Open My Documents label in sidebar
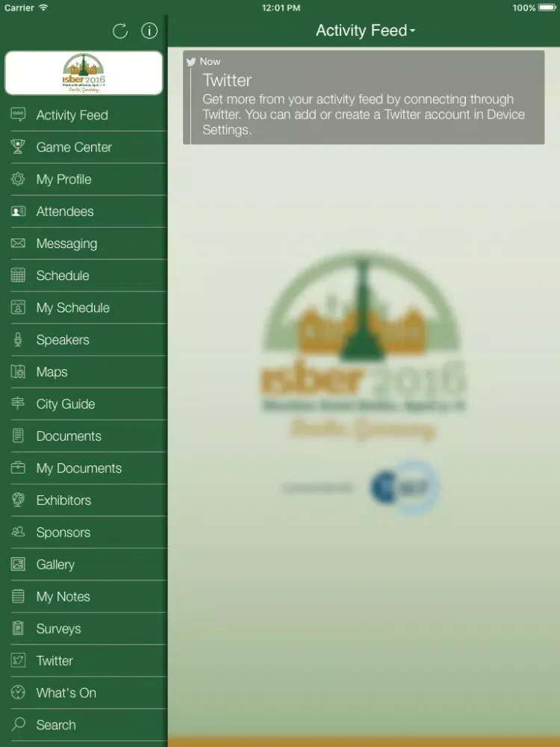This screenshot has width=560, height=747. tap(79, 468)
